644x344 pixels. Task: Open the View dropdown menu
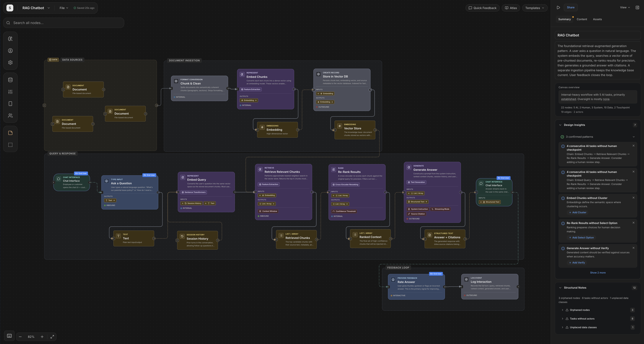pos(624,7)
